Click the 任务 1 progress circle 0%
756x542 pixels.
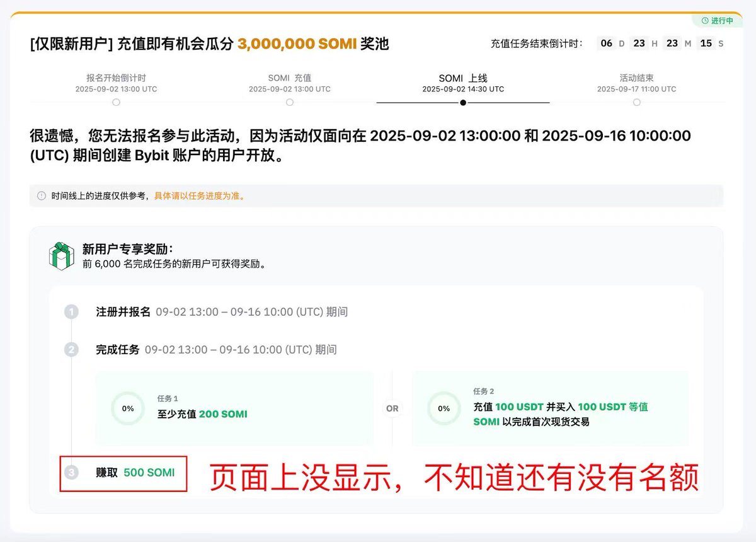coord(128,408)
